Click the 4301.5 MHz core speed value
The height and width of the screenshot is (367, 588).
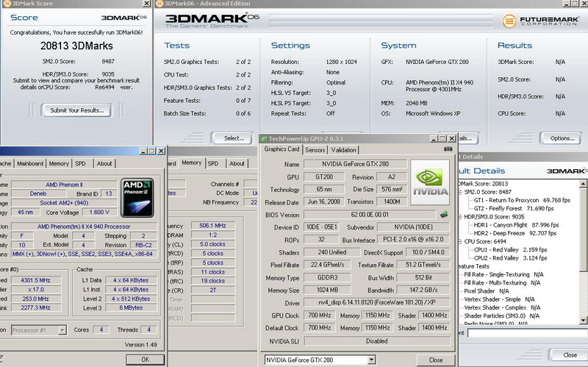(x=35, y=280)
